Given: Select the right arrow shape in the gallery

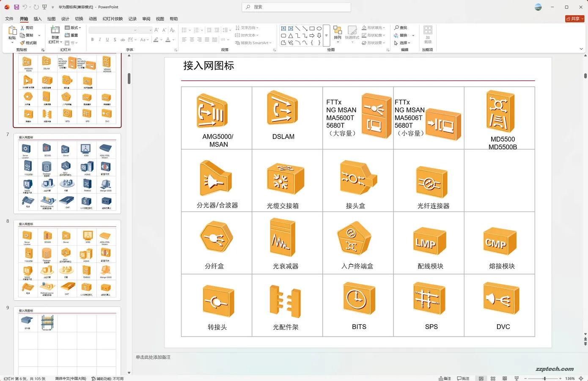Looking at the screenshot, I should 312,36.
